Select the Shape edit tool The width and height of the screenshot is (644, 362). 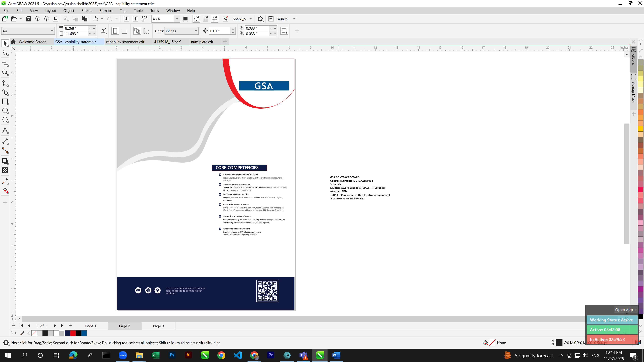pyautogui.click(x=5, y=53)
